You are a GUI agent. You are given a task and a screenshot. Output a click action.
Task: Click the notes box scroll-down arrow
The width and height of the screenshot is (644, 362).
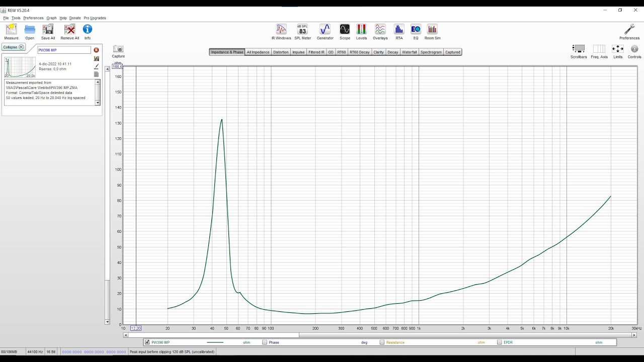(98, 103)
